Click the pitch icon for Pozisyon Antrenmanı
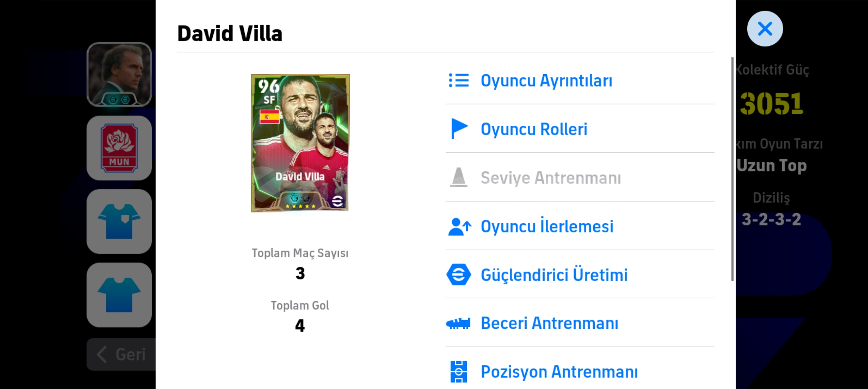868x389 pixels. click(459, 372)
